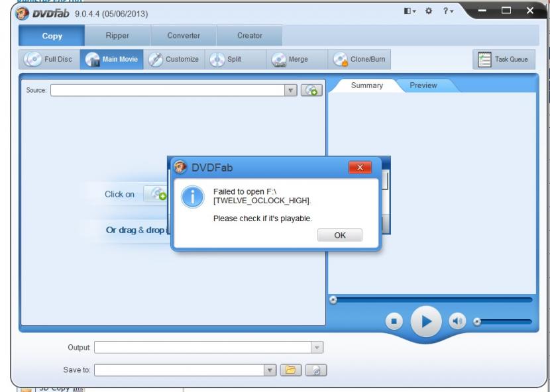Click the blue info icon in dialog

point(192,197)
